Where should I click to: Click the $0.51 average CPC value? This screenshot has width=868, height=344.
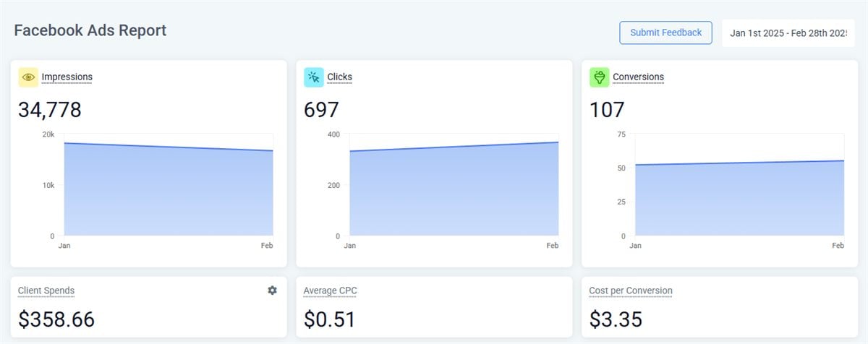click(x=330, y=319)
